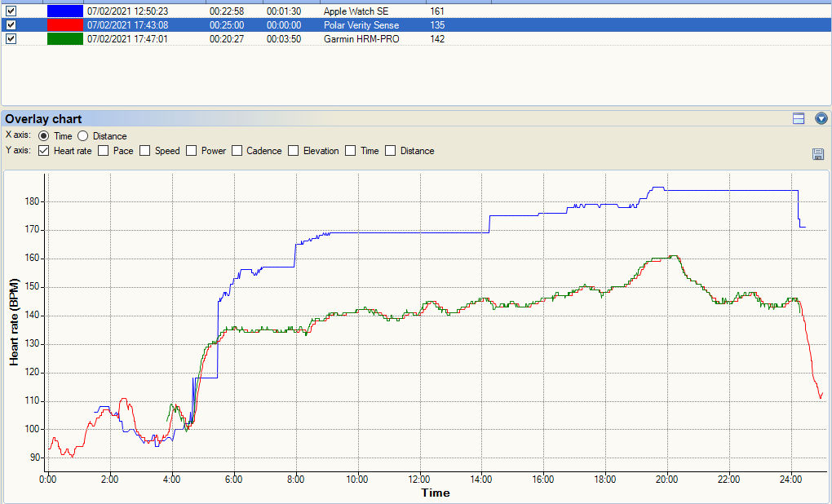This screenshot has width=832, height=504.
Task: Click the 180 tick on the heart rate axis
Action: (32, 201)
